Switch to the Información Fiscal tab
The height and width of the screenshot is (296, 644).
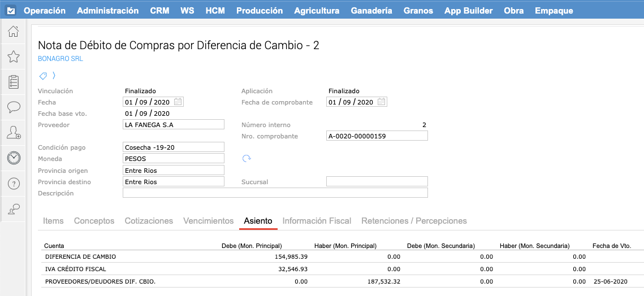click(317, 221)
